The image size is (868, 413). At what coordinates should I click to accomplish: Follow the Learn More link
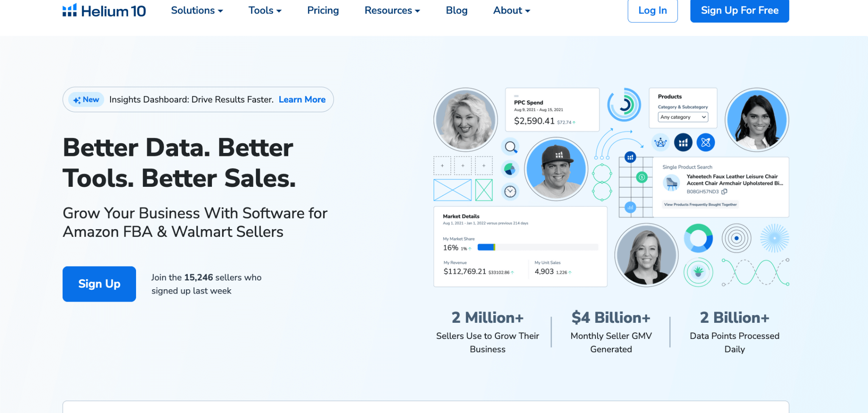302,100
